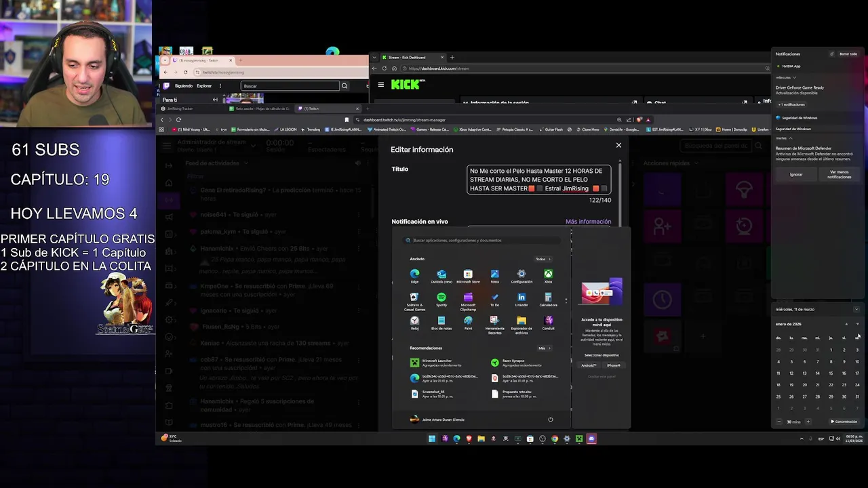Viewport: 868px width, 488px height.
Task: Click user profile Jaime Arturo Duran Silencio
Action: tap(437, 420)
